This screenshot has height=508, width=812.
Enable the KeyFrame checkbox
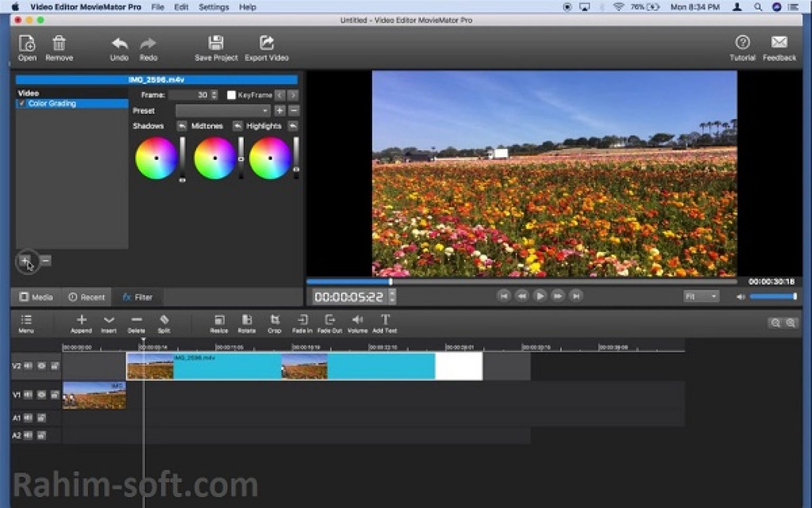(x=231, y=95)
